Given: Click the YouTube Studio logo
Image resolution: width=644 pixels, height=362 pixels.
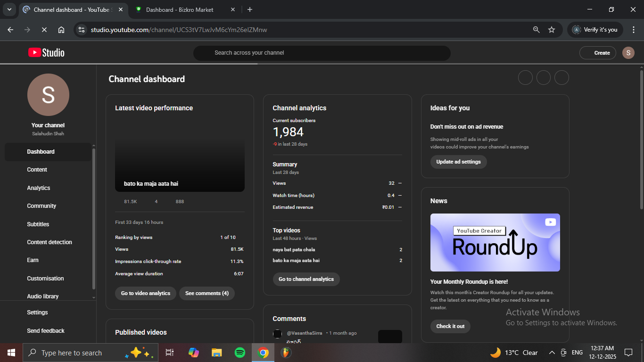Looking at the screenshot, I should point(46,53).
